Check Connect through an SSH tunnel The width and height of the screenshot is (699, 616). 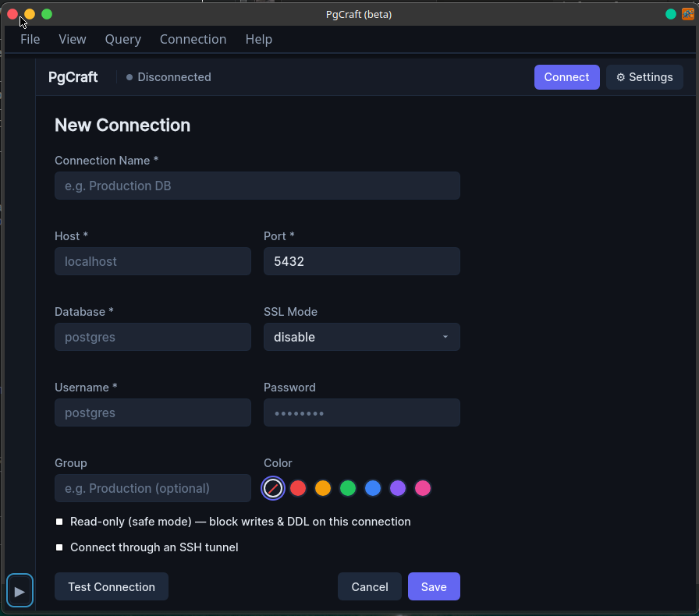click(x=59, y=547)
